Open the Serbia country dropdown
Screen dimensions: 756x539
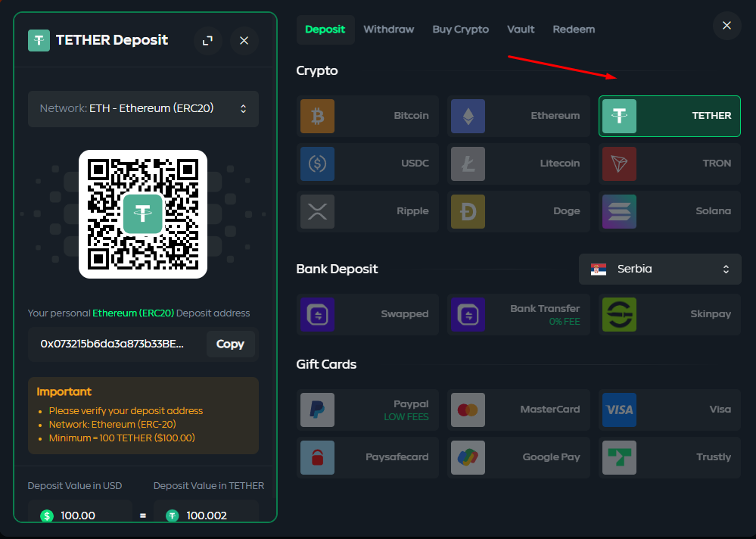(x=660, y=269)
